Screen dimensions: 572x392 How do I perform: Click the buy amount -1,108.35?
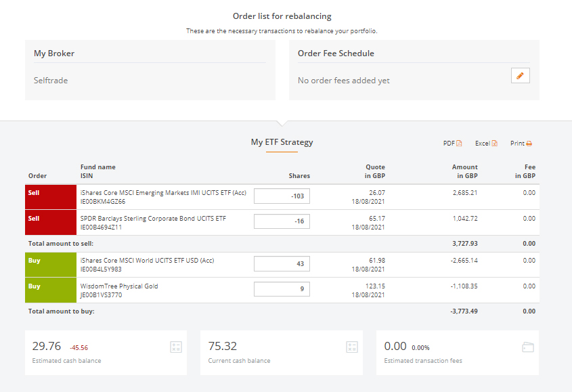(464, 286)
